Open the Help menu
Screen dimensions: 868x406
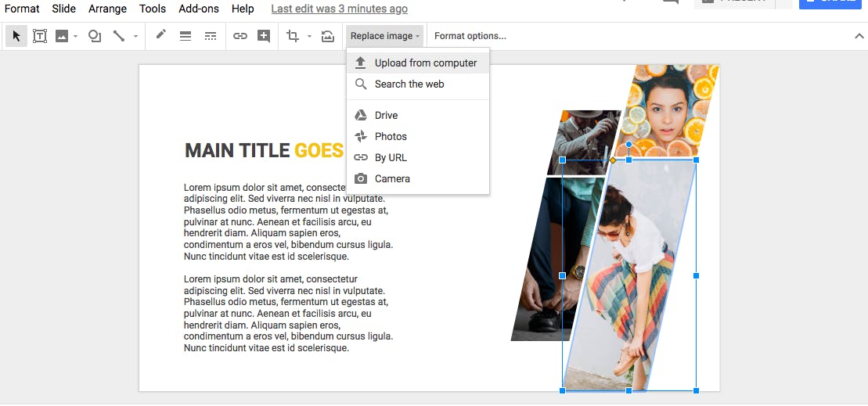coord(243,9)
